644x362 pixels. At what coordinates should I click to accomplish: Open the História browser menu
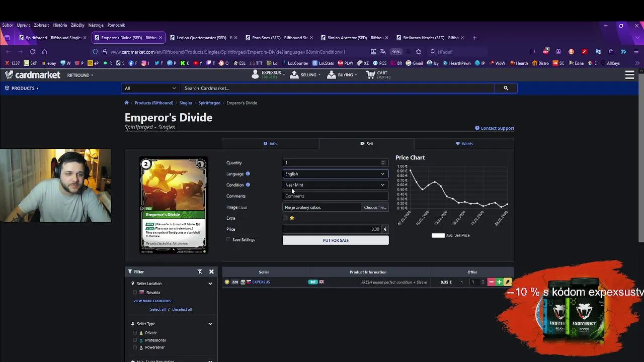pos(60,25)
